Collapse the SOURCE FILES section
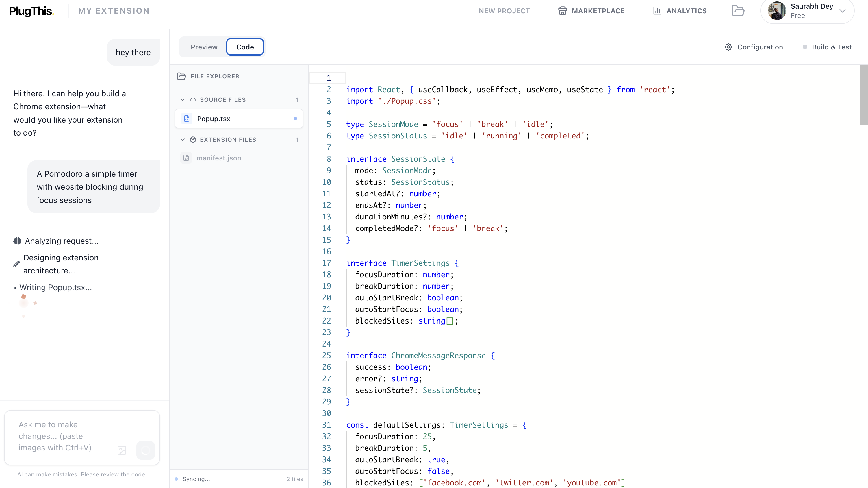The width and height of the screenshot is (868, 488). tap(182, 99)
